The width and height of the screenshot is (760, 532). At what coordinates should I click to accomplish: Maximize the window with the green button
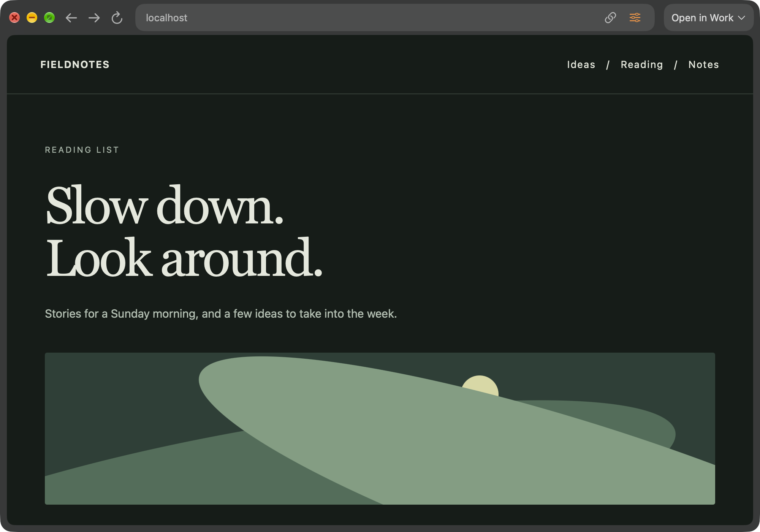point(49,18)
